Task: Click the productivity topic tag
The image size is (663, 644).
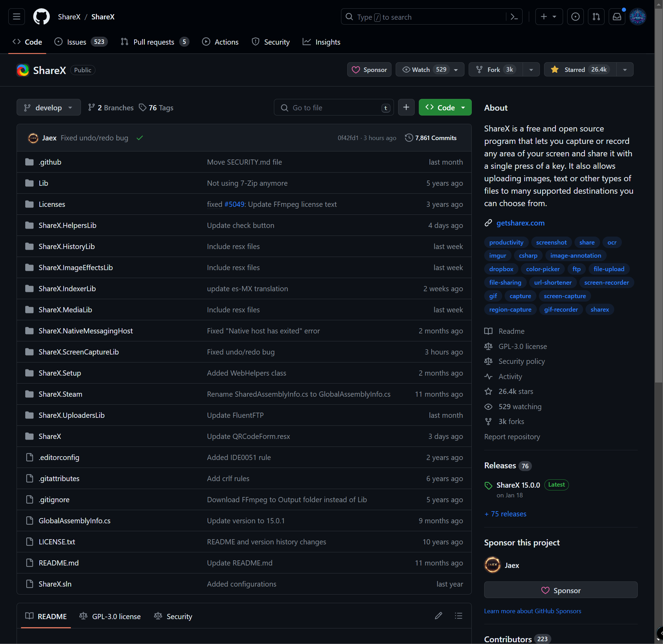Action: click(x=506, y=242)
